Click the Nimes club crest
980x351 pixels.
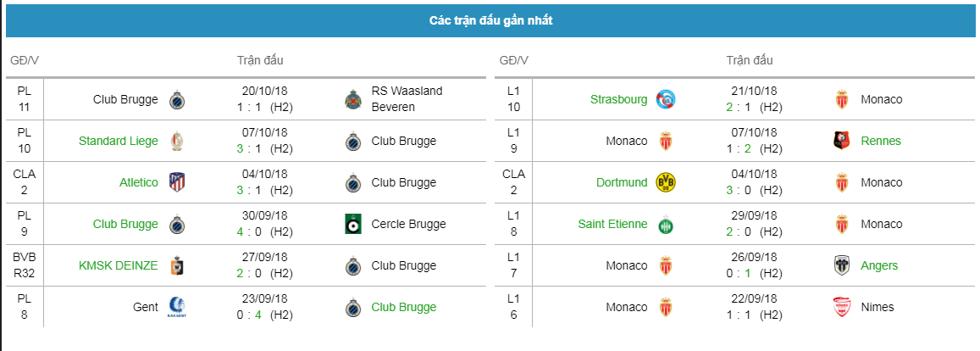(x=843, y=307)
